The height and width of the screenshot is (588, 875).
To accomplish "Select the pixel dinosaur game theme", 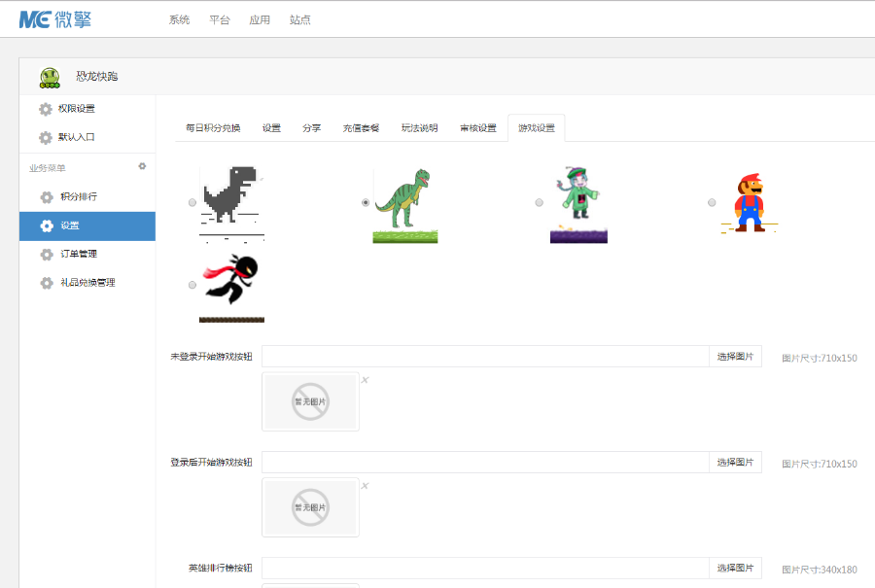I will [x=192, y=202].
